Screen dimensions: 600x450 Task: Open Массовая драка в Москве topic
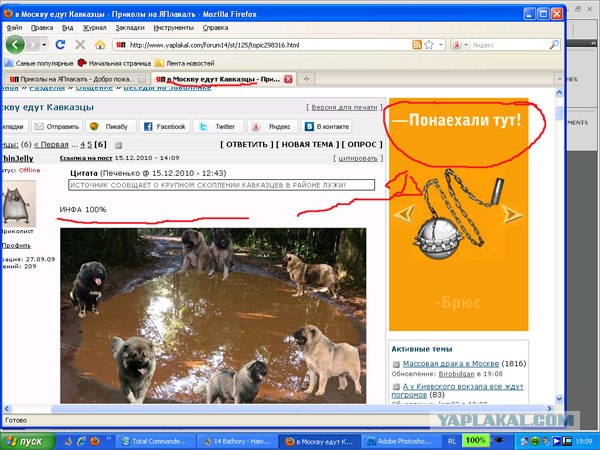[x=451, y=364]
